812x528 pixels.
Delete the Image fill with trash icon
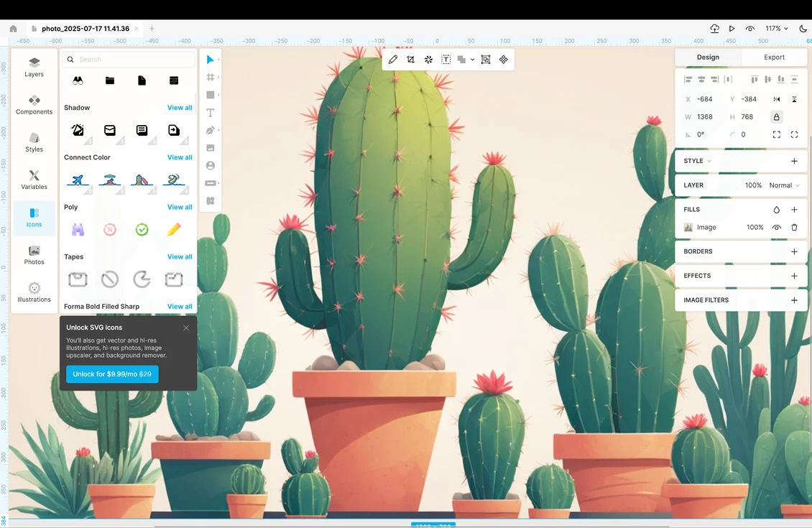pyautogui.click(x=794, y=228)
